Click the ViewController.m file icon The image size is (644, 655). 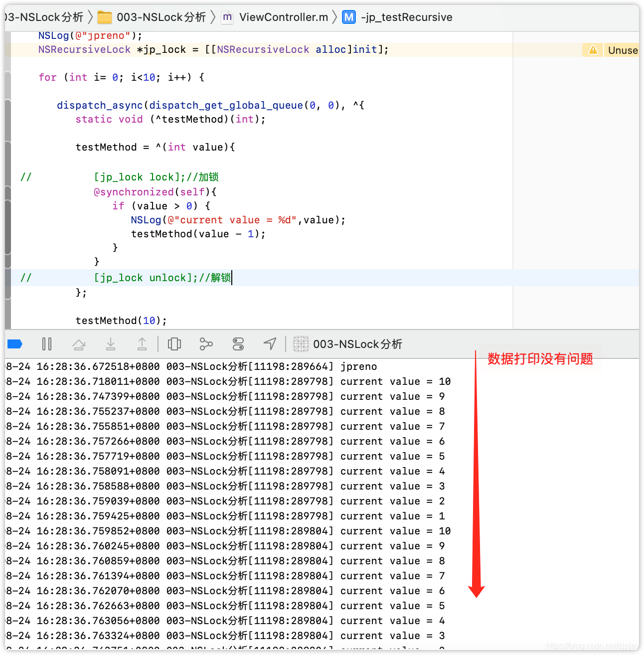click(227, 17)
